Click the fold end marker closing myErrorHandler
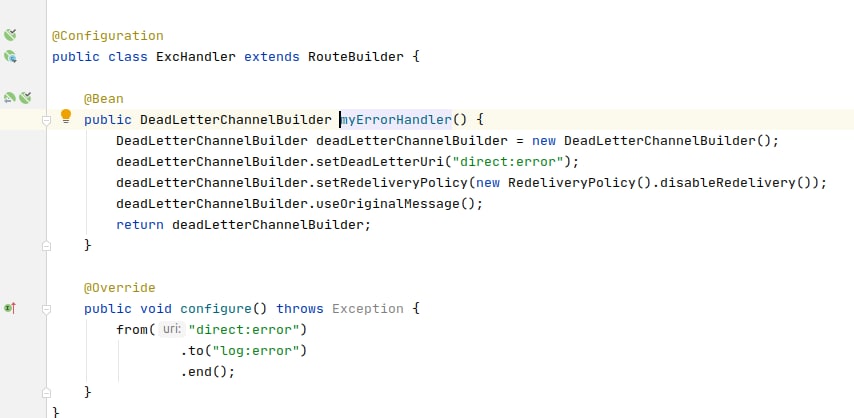The height and width of the screenshot is (418, 854). [46, 246]
